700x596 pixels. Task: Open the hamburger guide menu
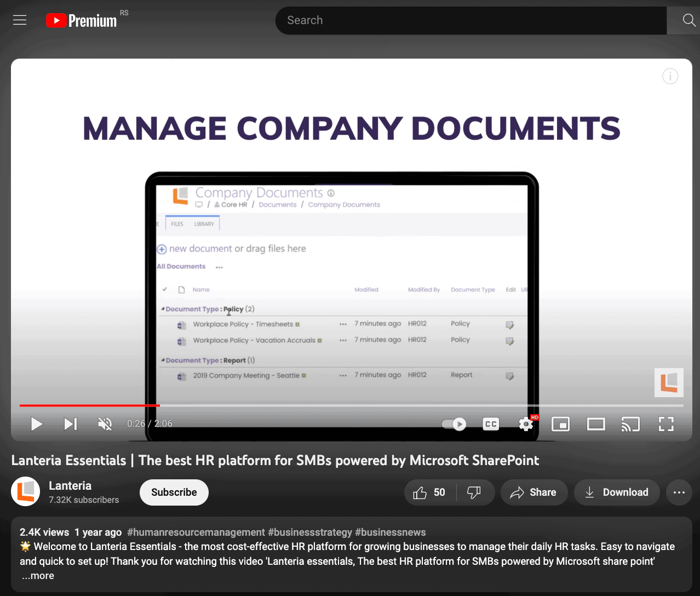click(20, 20)
